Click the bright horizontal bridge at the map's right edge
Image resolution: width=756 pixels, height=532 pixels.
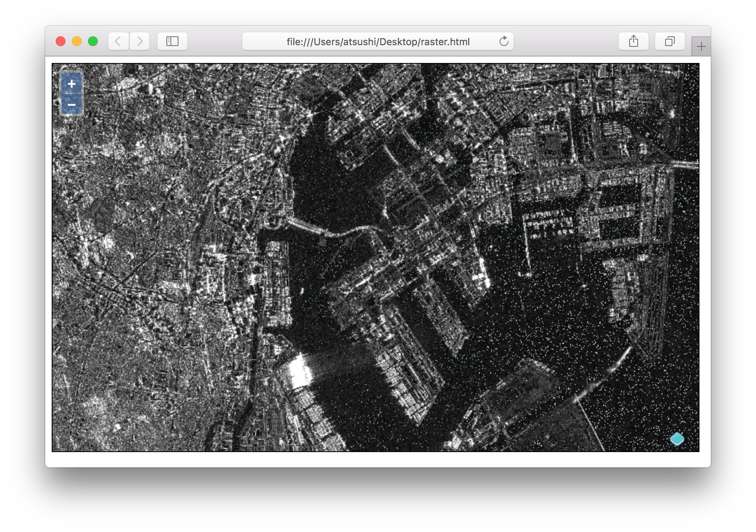point(685,164)
